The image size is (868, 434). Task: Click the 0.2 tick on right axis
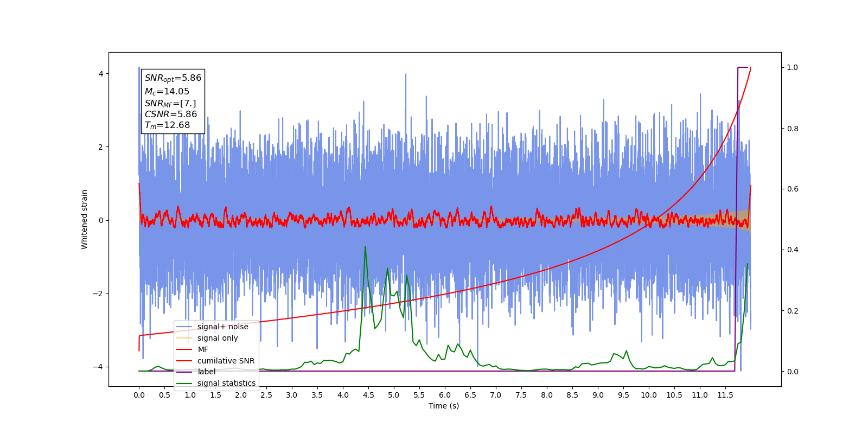(x=793, y=311)
